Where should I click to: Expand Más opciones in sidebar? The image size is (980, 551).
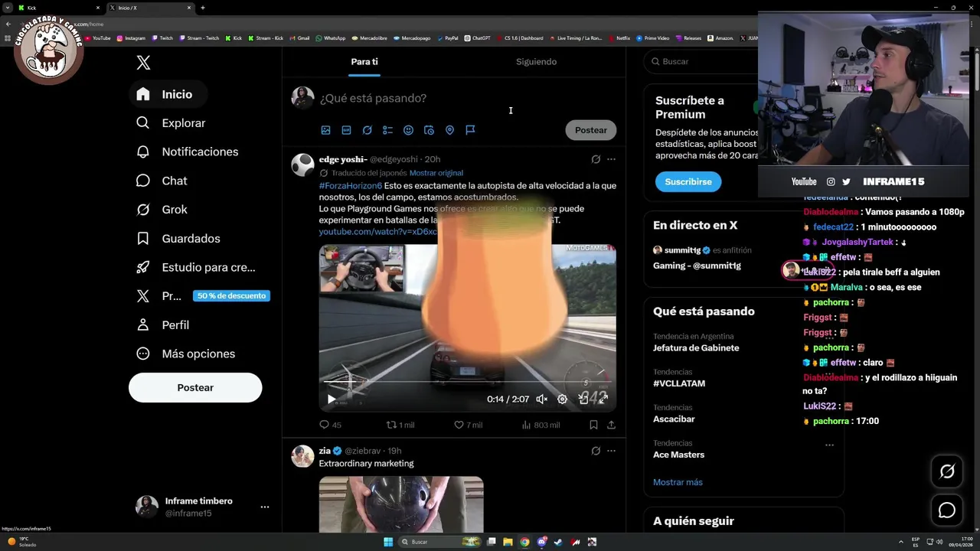coord(185,354)
